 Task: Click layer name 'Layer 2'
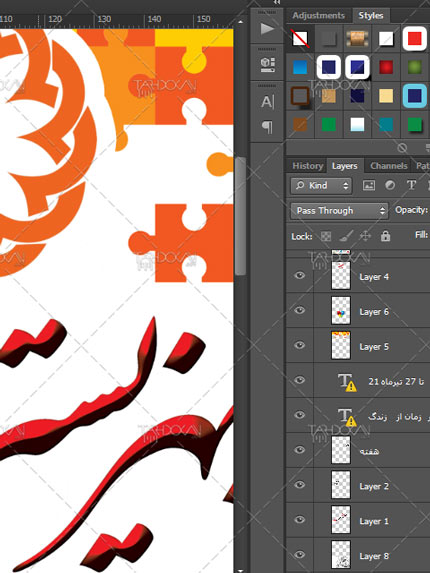point(374,486)
